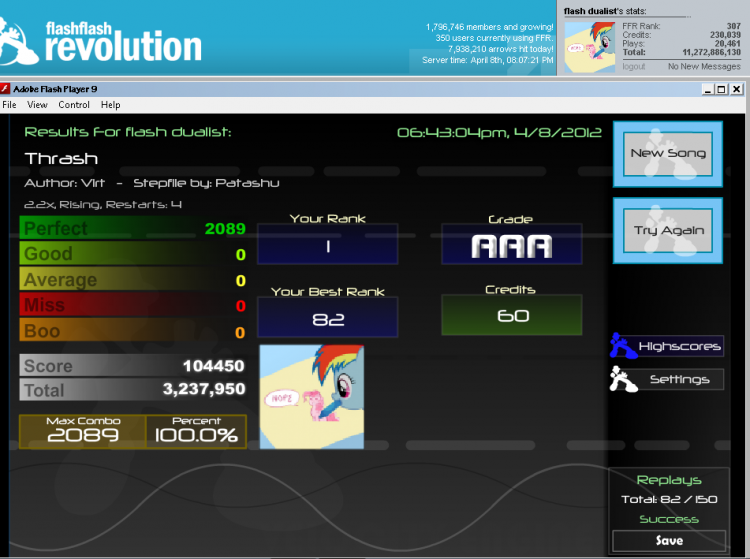The height and width of the screenshot is (559, 750).
Task: Click the Credits value 60
Action: click(513, 316)
